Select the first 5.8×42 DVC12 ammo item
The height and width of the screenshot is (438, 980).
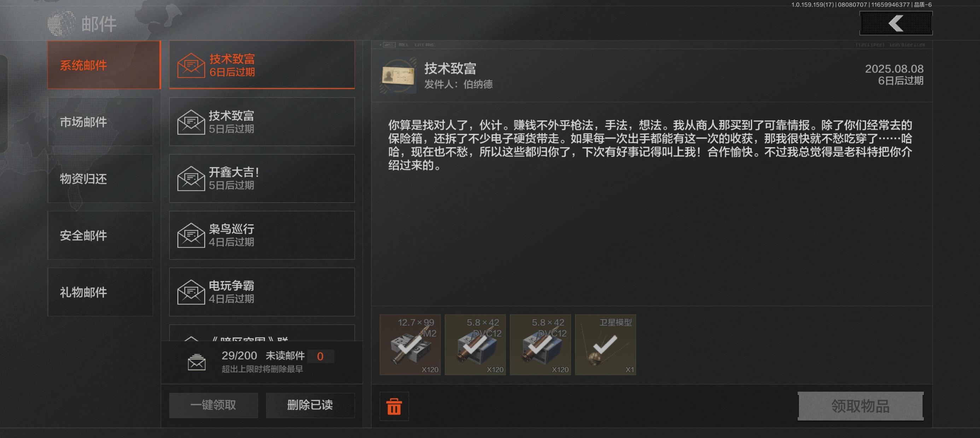(x=475, y=344)
